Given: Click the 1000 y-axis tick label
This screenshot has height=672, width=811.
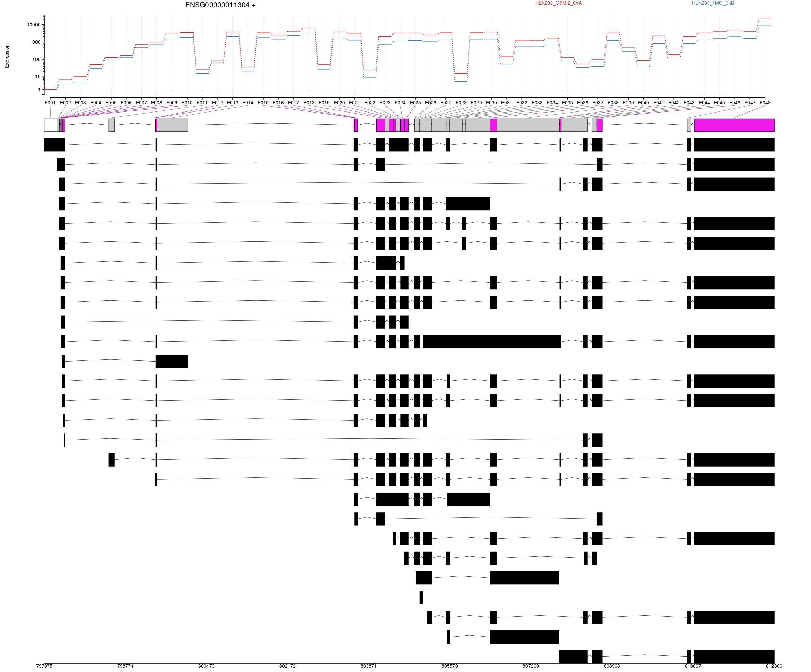Looking at the screenshot, I should click(35, 42).
